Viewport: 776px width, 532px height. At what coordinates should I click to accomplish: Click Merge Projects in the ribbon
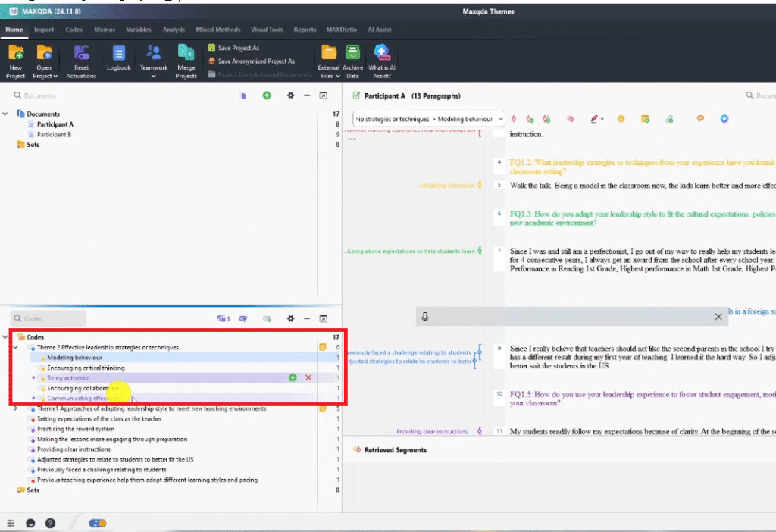186,55
